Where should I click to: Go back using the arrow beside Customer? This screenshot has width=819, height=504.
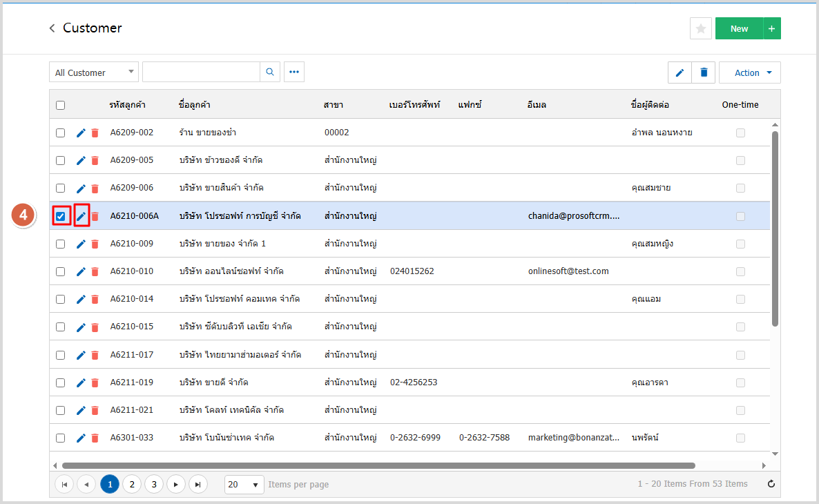[52, 28]
